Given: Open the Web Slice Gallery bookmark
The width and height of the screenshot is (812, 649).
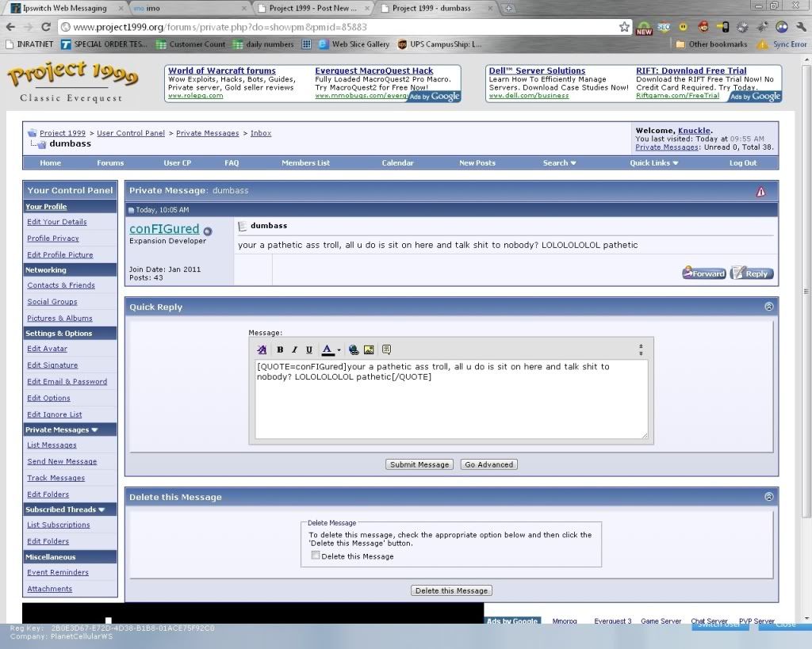Looking at the screenshot, I should 354,44.
